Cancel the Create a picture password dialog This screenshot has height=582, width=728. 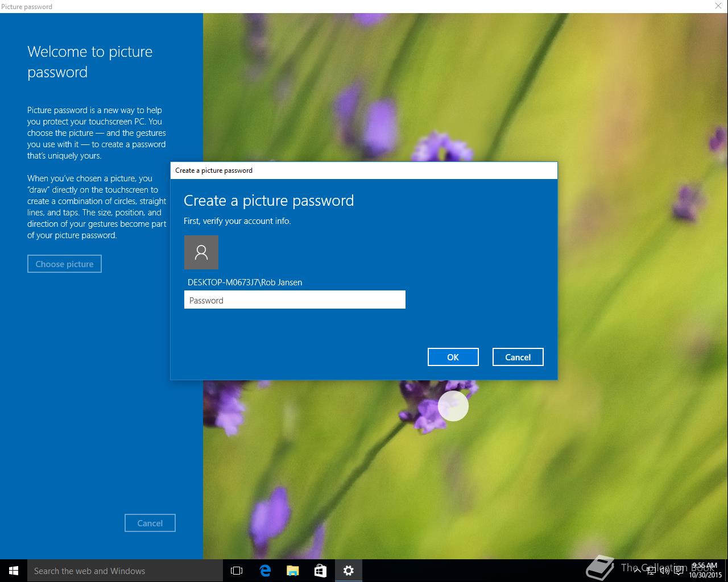[x=518, y=357]
